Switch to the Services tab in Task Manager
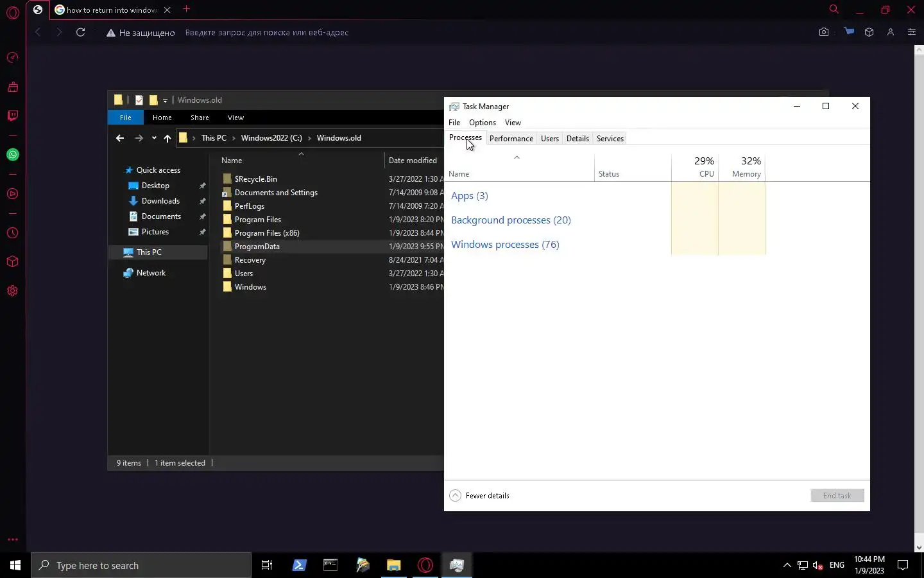Viewport: 924px width, 578px height. pos(610,139)
